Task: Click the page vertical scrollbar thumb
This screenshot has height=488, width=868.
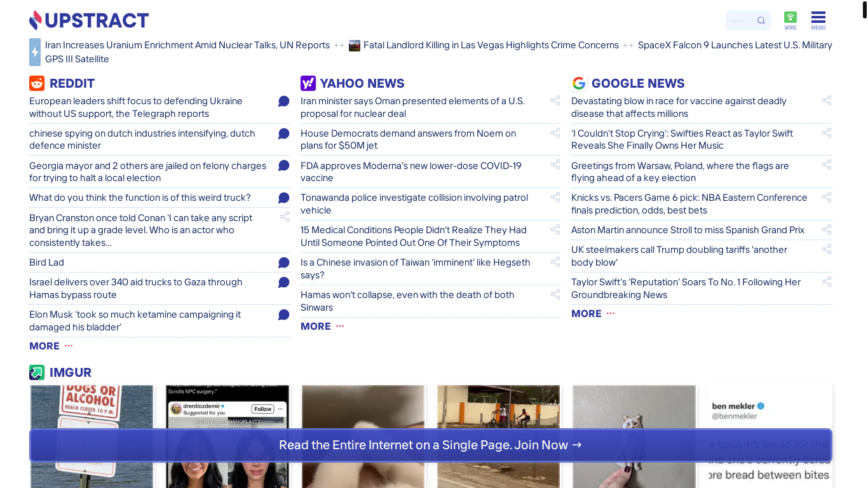Action: (x=865, y=10)
